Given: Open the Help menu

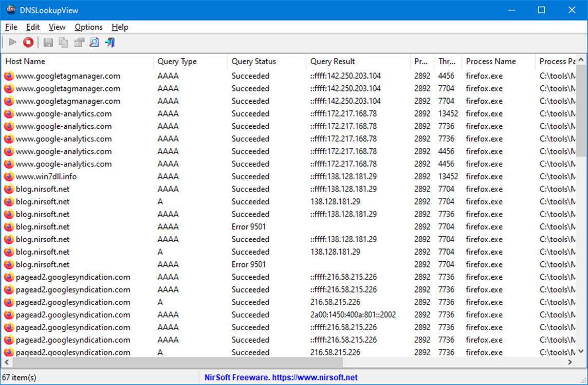Looking at the screenshot, I should [120, 27].
